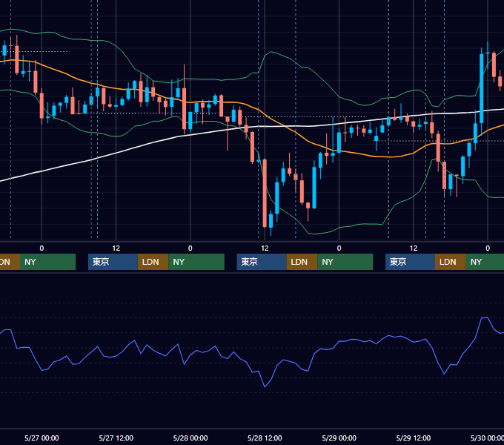Click hour label 0 above 5/29 00:00
504x445 pixels.
[339, 248]
